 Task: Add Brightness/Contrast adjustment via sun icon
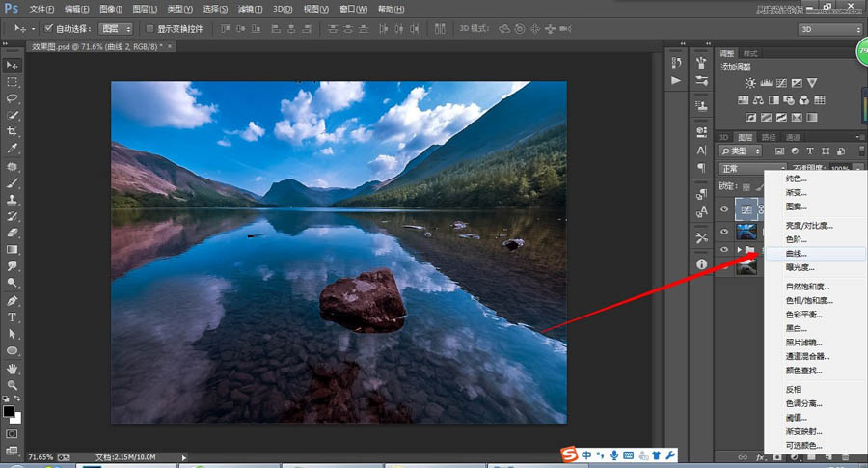coord(750,83)
